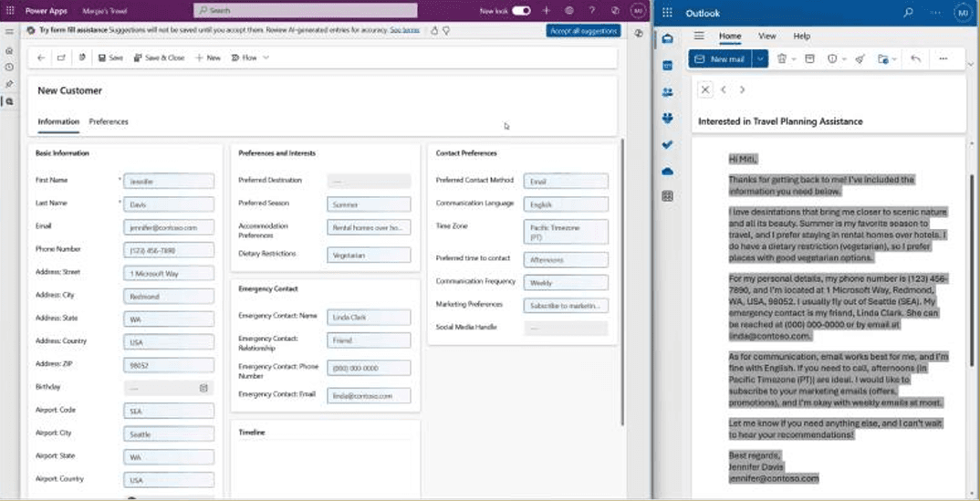Click Emergency Contact Name field
The image size is (980, 501).
[x=369, y=318]
